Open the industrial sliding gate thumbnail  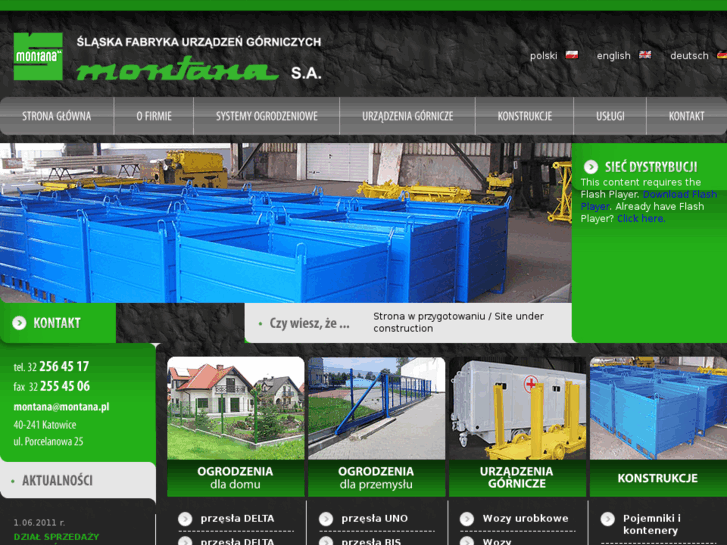pyautogui.click(x=376, y=408)
